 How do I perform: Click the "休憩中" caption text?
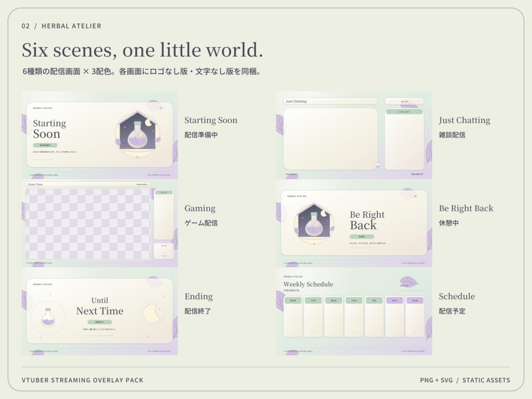pos(448,223)
